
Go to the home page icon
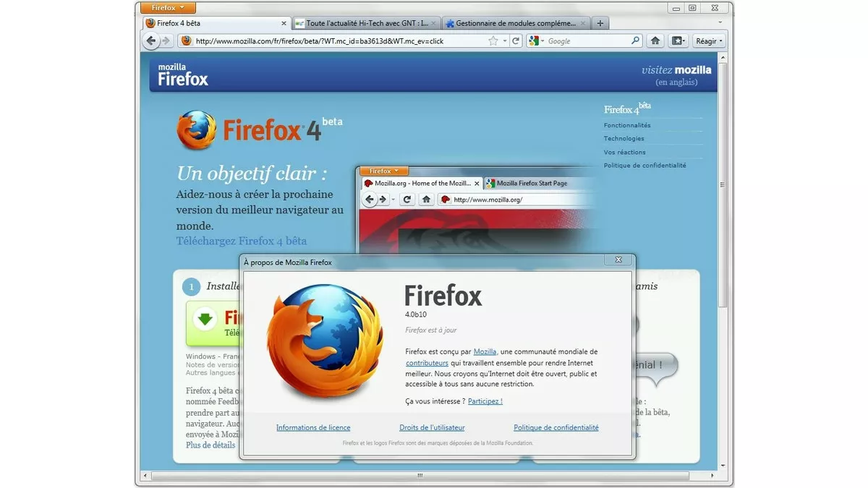pos(655,41)
